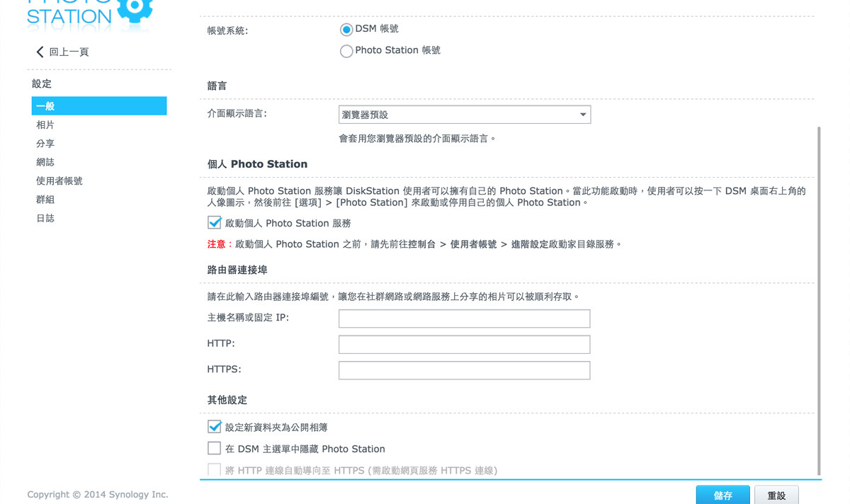Click the 主機名稱或固定 IP input field

(464, 319)
